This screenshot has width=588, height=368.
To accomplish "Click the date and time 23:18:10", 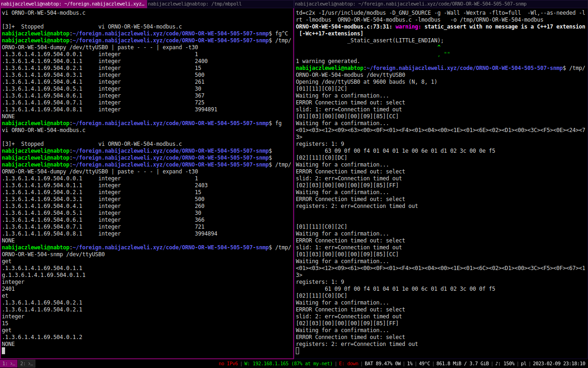I will point(559,363).
